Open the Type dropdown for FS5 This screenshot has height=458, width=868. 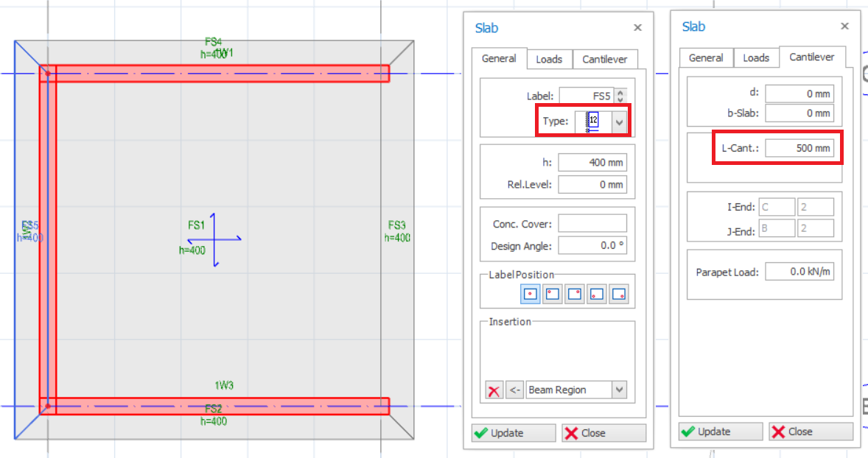tap(623, 120)
